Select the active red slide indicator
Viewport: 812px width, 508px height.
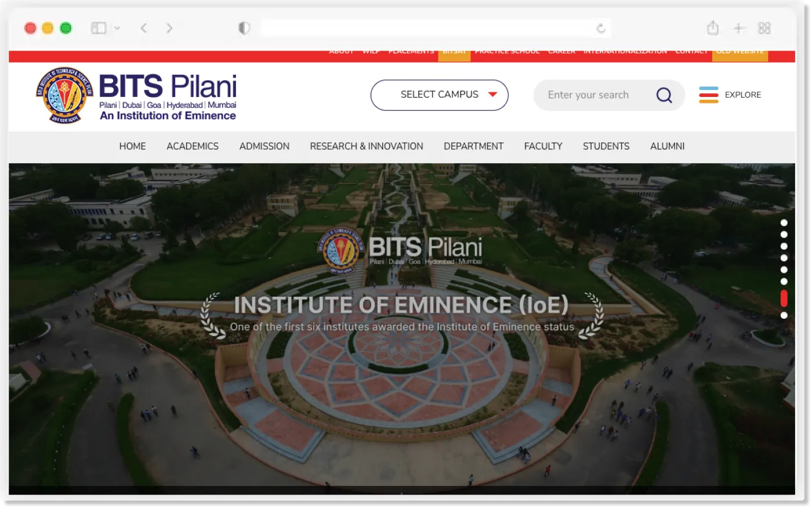click(784, 298)
